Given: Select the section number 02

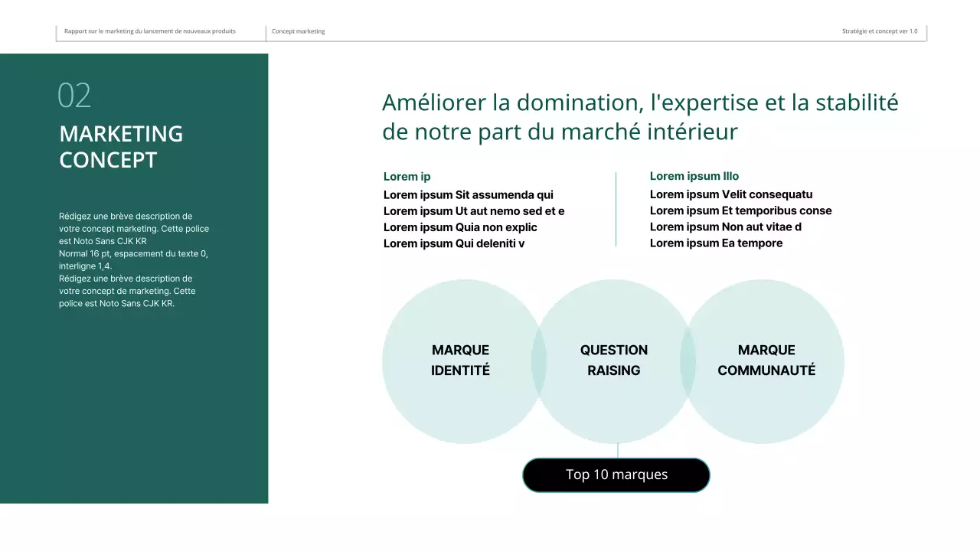Looking at the screenshot, I should pos(75,94).
